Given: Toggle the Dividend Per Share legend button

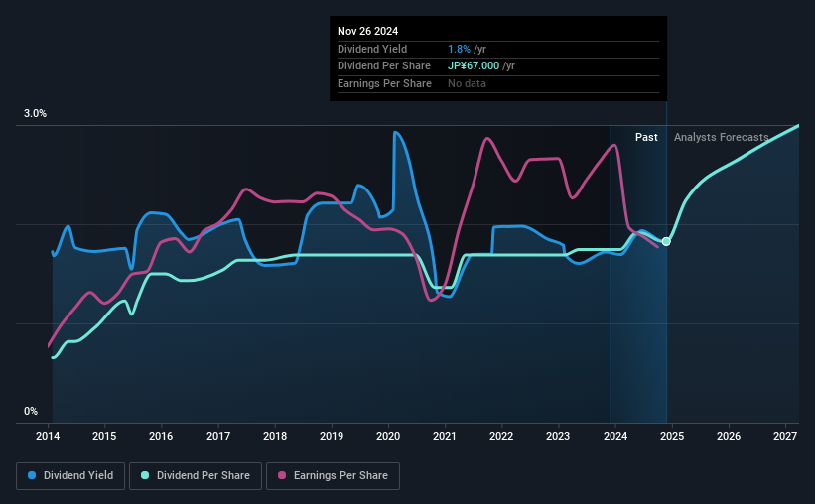Looking at the screenshot, I should coord(196,476).
